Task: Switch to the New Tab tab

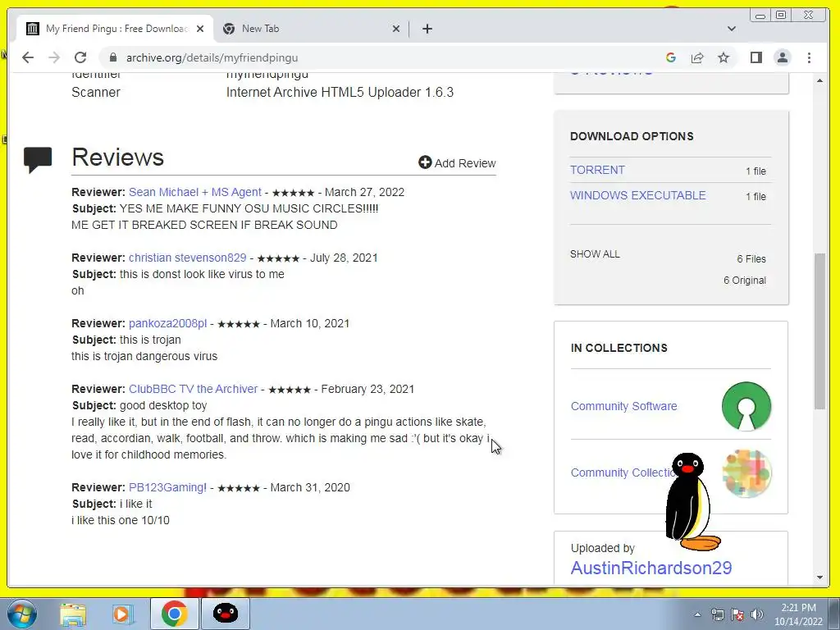Action: click(x=311, y=29)
